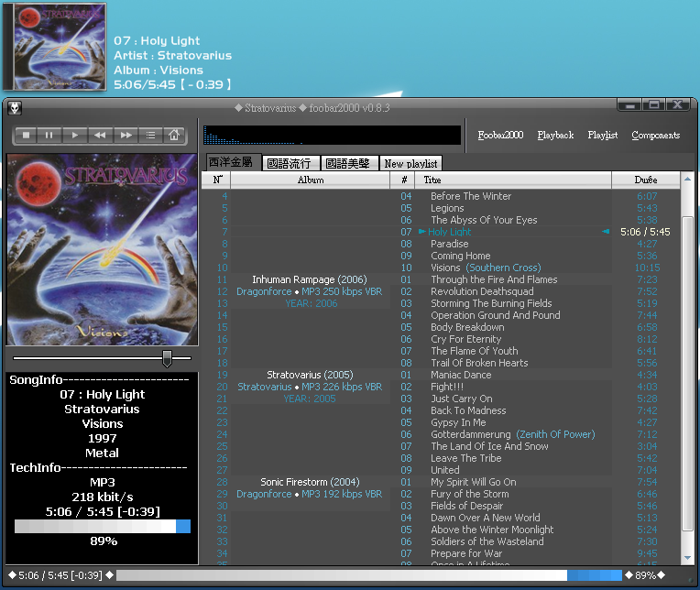The height and width of the screenshot is (590, 700).
Task: Click the N° column header
Action: point(217,180)
